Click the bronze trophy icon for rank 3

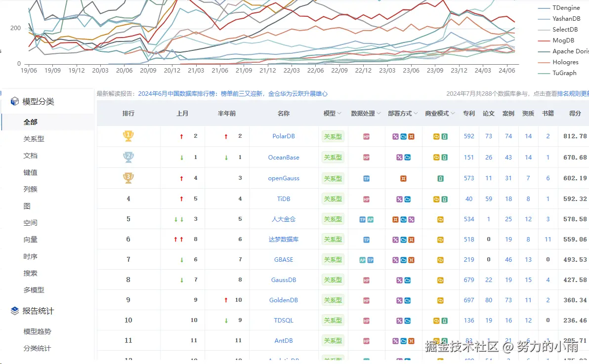tap(128, 178)
